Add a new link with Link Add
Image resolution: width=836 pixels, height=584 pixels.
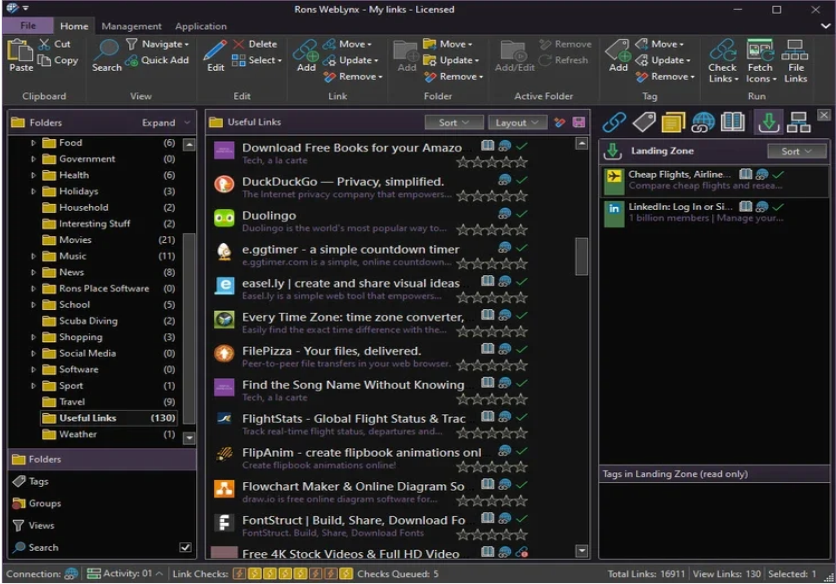[x=306, y=55]
